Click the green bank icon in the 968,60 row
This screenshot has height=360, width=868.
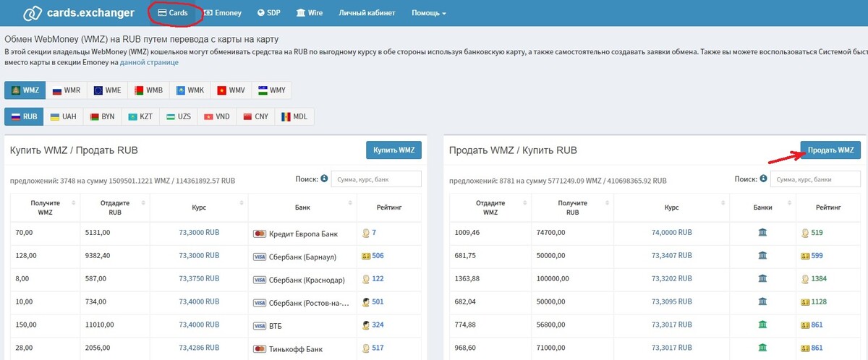click(x=762, y=348)
